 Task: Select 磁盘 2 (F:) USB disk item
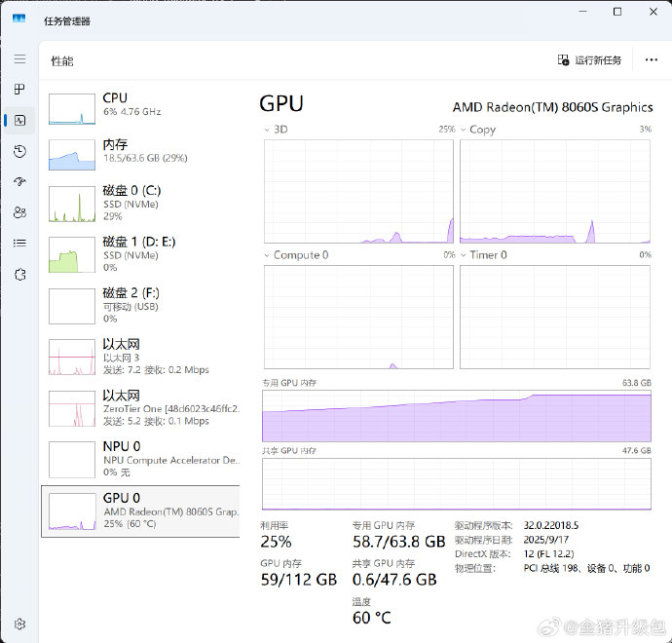(x=140, y=306)
